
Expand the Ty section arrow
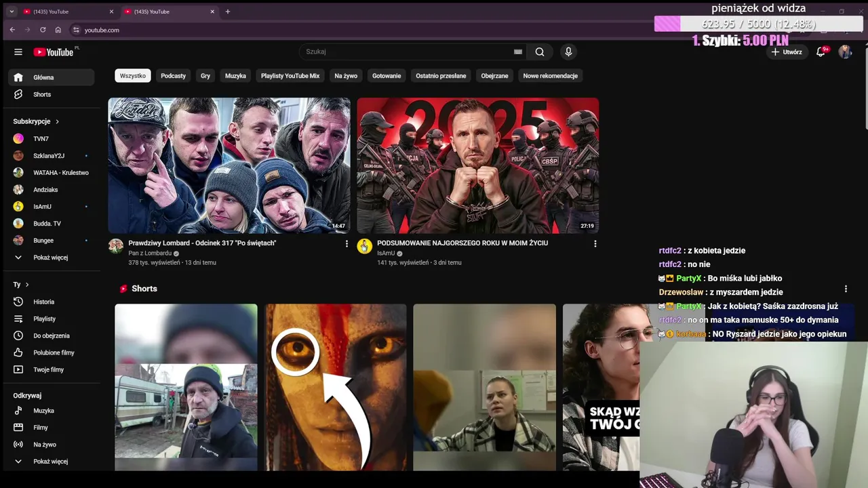pyautogui.click(x=27, y=285)
